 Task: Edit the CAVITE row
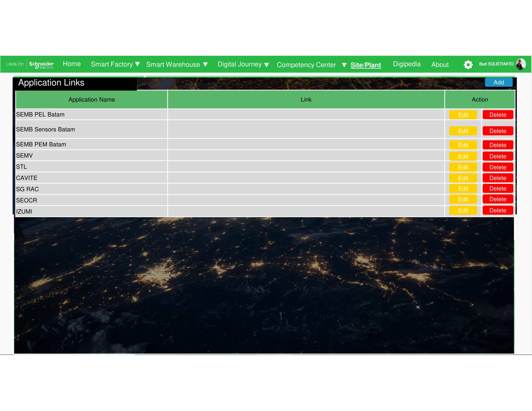463,178
